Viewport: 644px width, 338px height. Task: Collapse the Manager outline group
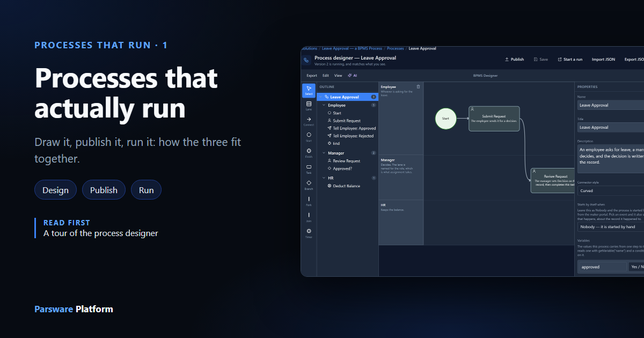coord(324,153)
